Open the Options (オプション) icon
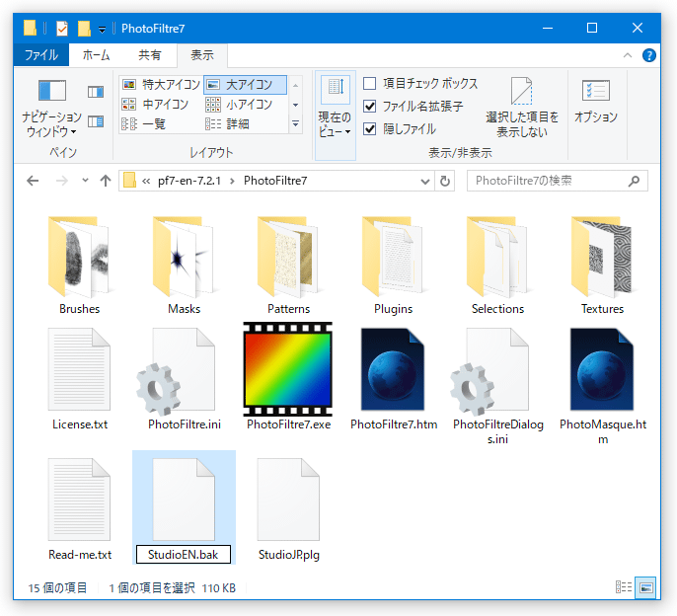 (x=596, y=91)
